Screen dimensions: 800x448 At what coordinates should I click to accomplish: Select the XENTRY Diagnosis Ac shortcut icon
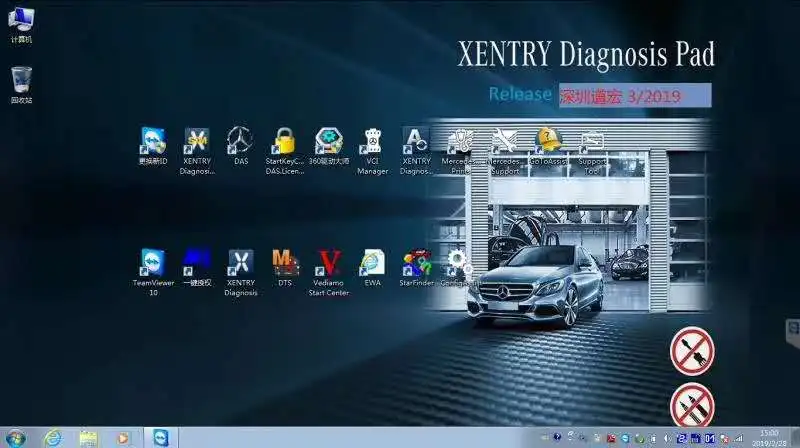pos(416,151)
